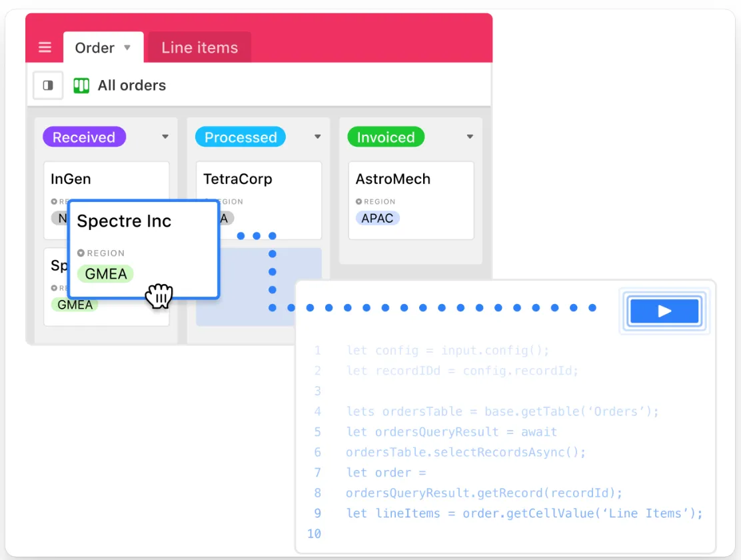Select the dragged Spectre Inc card title
Viewport: 741px width, 560px height.
click(x=125, y=221)
